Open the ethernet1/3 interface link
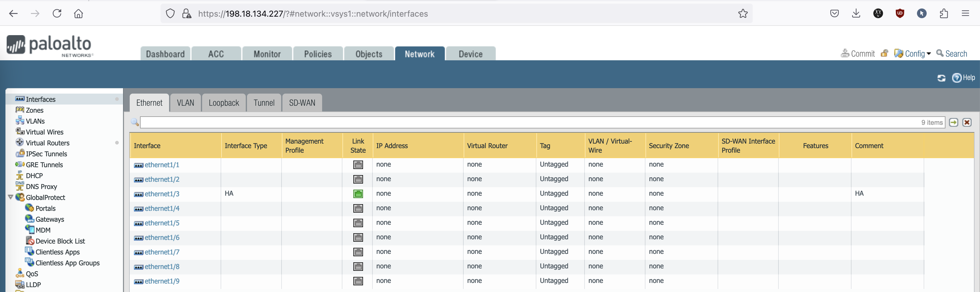The image size is (980, 292). [162, 194]
